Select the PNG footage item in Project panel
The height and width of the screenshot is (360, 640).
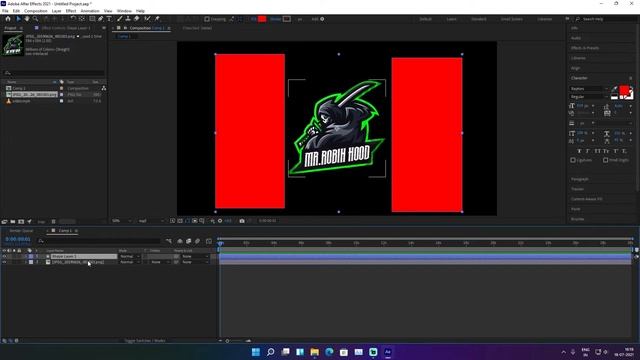coord(34,95)
